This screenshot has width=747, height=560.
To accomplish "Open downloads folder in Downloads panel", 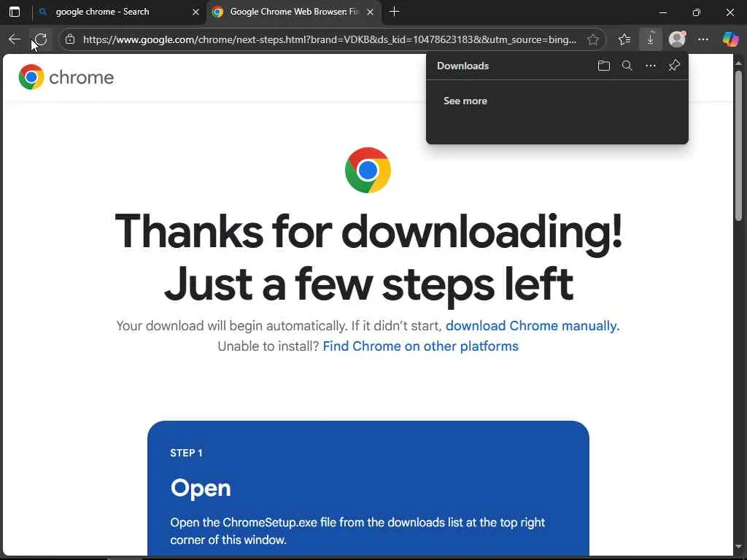I will click(x=603, y=66).
